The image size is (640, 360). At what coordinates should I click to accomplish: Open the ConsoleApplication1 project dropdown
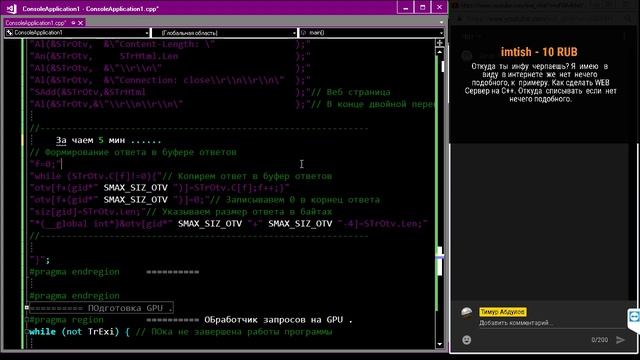pyautogui.click(x=77, y=33)
